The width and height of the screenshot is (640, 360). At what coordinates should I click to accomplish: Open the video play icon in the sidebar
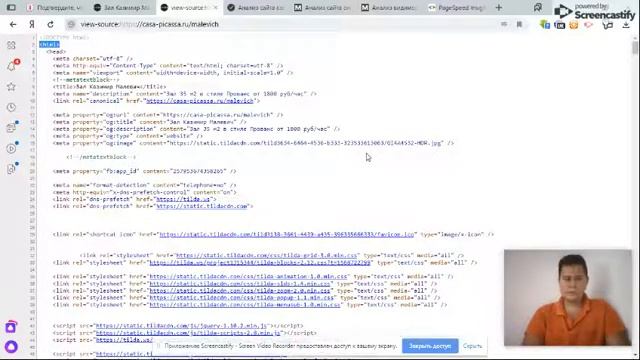[11, 148]
